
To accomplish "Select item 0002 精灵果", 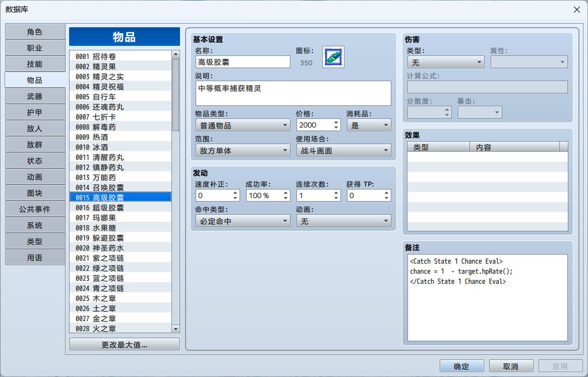I will (121, 67).
